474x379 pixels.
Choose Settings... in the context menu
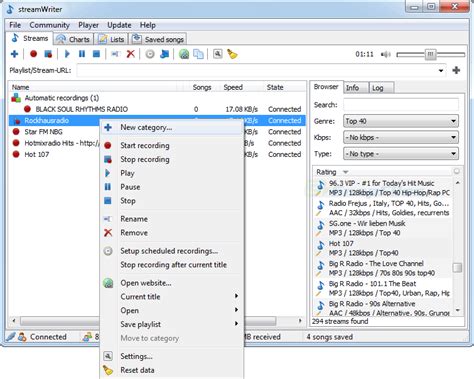[172, 356]
